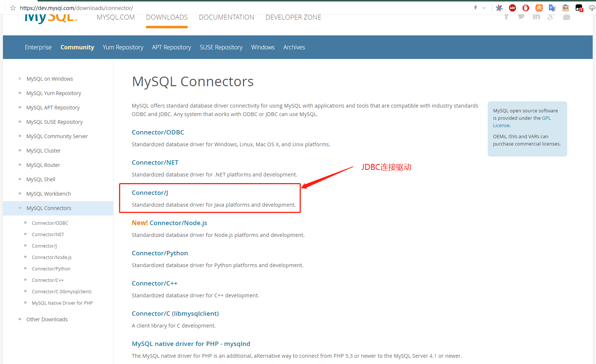Image resolution: width=596 pixels, height=364 pixels.
Task: Click the orange 惠 shopping extension icon
Action: 539,8
